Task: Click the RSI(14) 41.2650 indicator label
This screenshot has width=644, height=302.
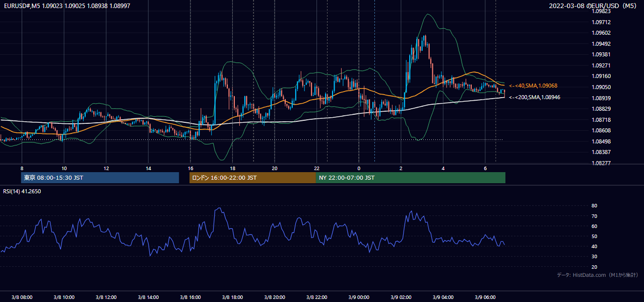Action: point(22,191)
